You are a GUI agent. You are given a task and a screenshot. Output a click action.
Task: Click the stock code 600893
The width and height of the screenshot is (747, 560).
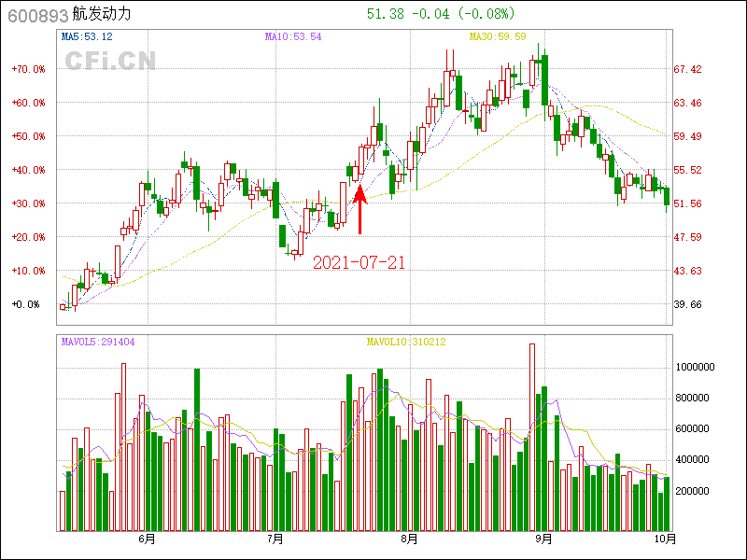36,15
